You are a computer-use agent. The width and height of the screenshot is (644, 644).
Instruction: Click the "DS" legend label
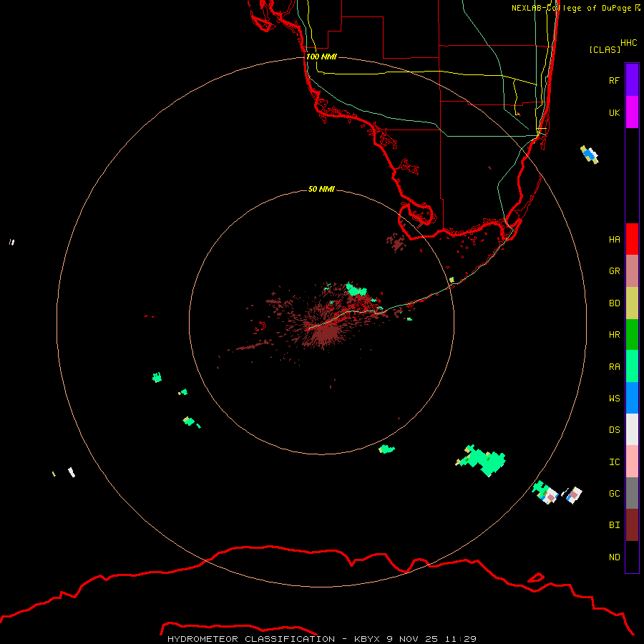point(614,430)
